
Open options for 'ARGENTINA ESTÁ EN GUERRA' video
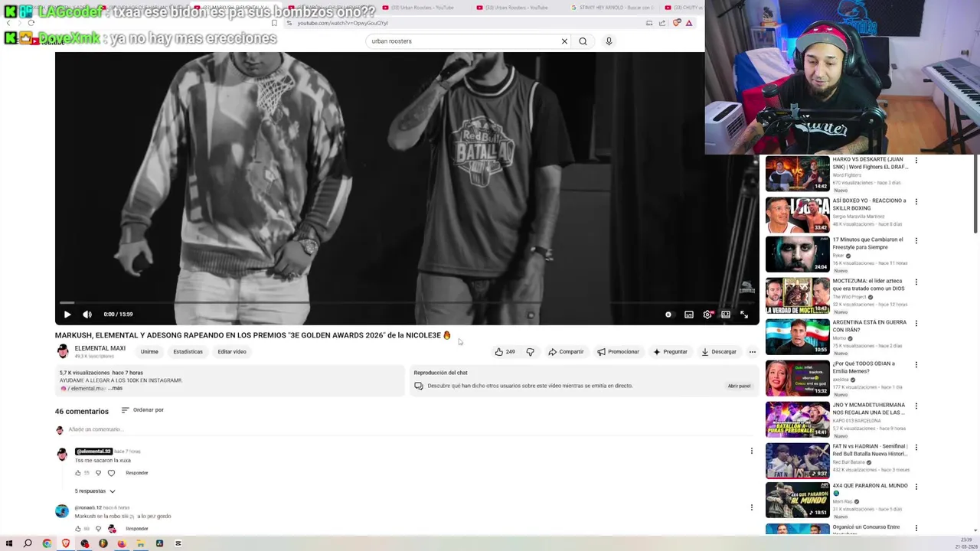coord(916,324)
